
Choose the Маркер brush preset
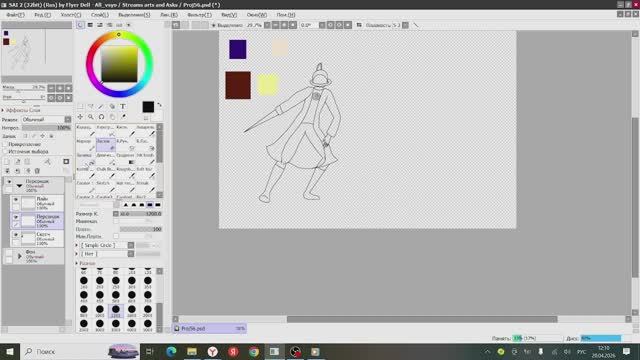85,145
